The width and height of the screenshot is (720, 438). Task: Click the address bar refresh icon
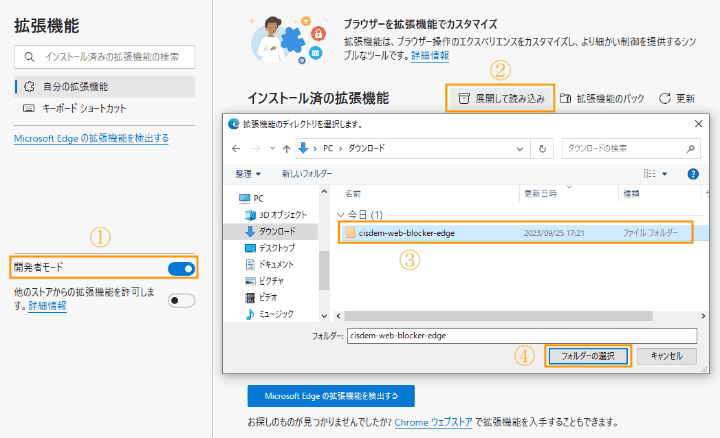(542, 149)
